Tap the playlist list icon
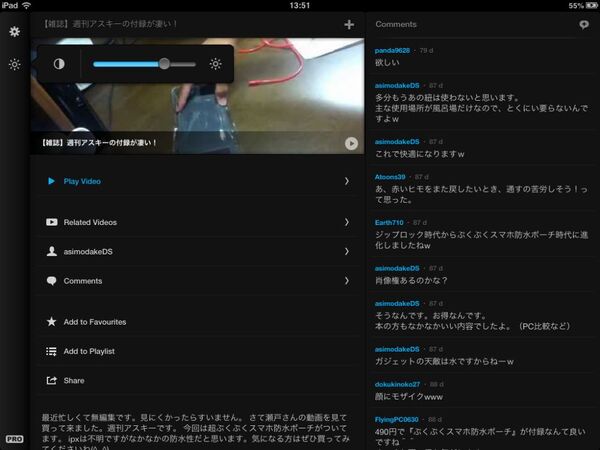The height and width of the screenshot is (450, 600). tap(51, 351)
